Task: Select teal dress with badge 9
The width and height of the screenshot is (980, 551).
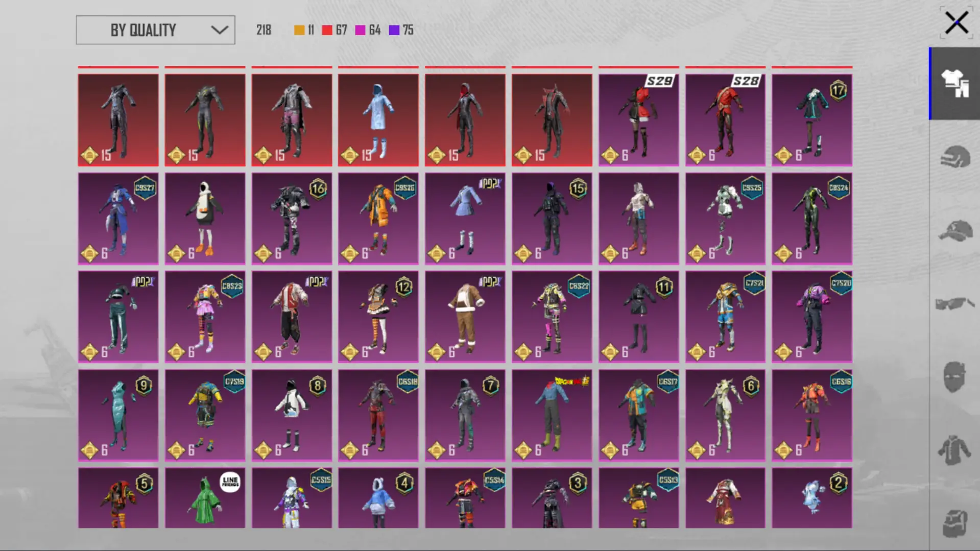Action: pos(118,416)
